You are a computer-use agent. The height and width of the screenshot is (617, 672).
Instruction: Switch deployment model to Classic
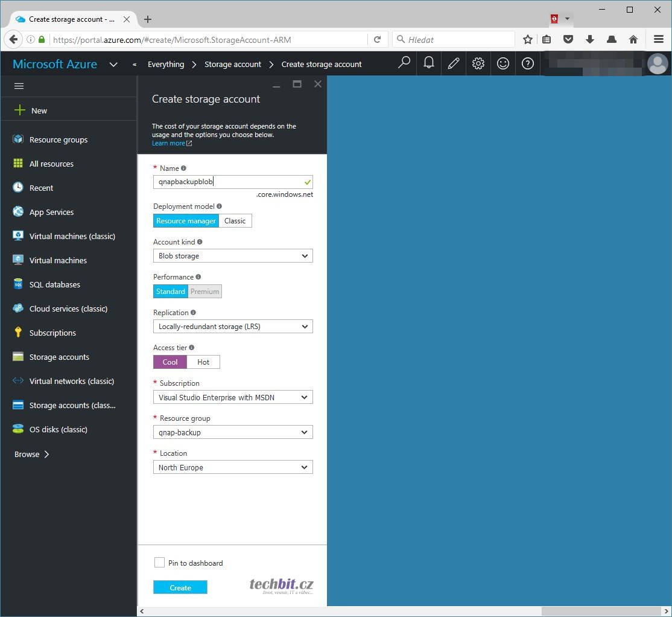(x=235, y=221)
